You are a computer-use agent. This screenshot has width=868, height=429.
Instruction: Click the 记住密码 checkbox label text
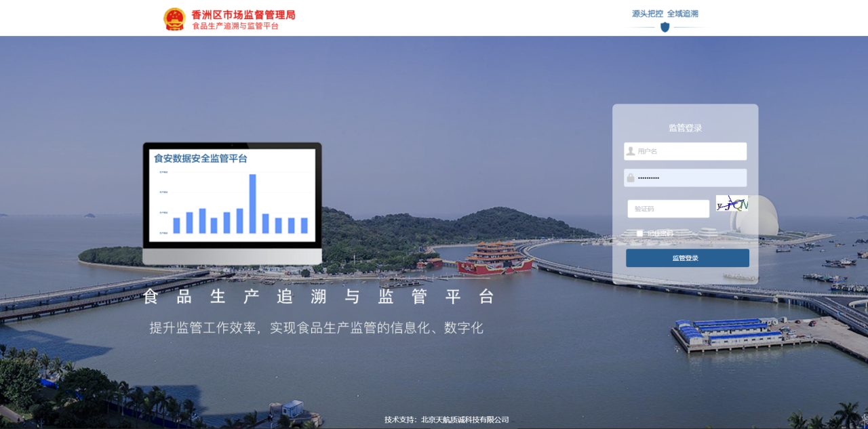coord(660,233)
